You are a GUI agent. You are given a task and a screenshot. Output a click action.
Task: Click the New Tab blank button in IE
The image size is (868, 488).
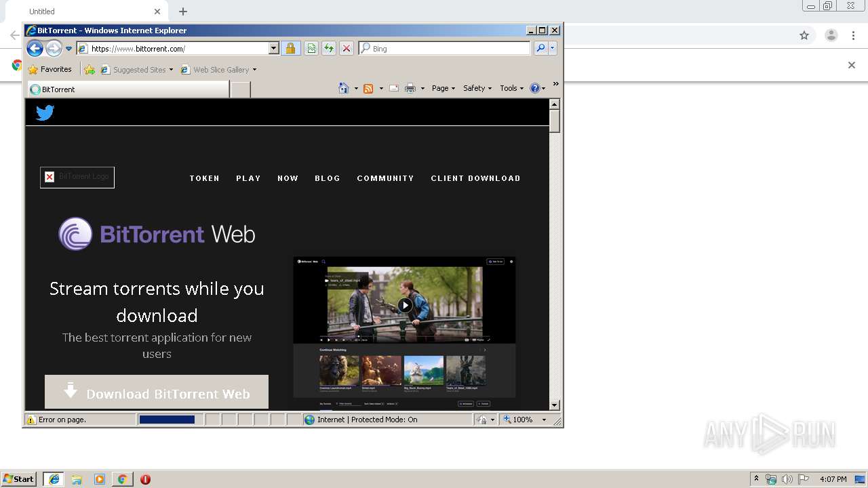click(x=240, y=89)
